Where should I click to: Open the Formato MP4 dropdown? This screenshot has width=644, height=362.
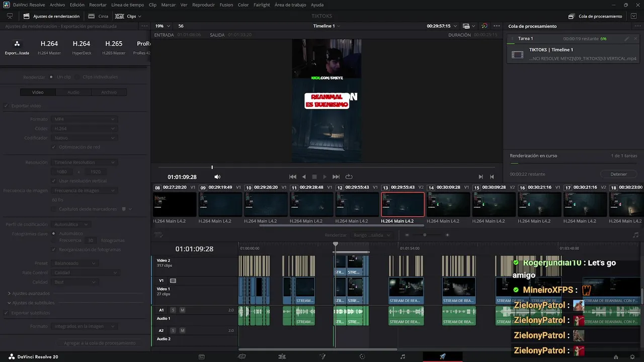pos(84,119)
